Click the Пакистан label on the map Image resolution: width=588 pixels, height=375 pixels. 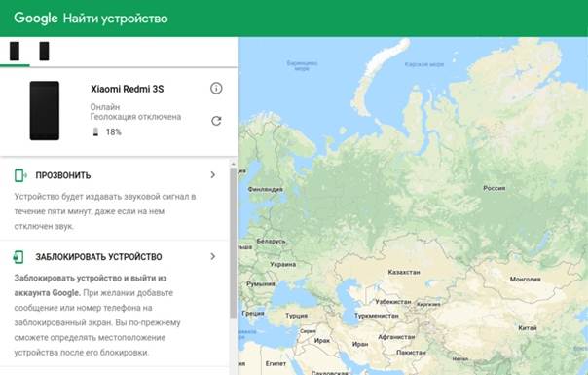click(x=411, y=353)
